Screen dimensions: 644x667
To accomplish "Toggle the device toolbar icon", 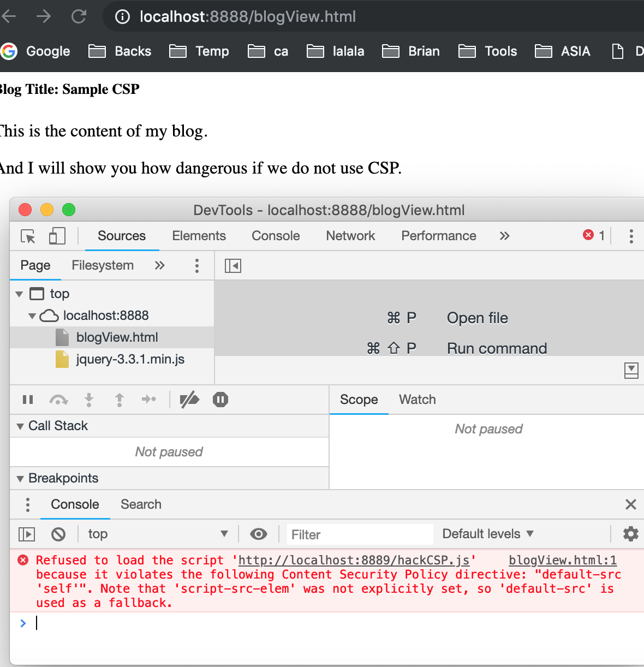I will [57, 236].
